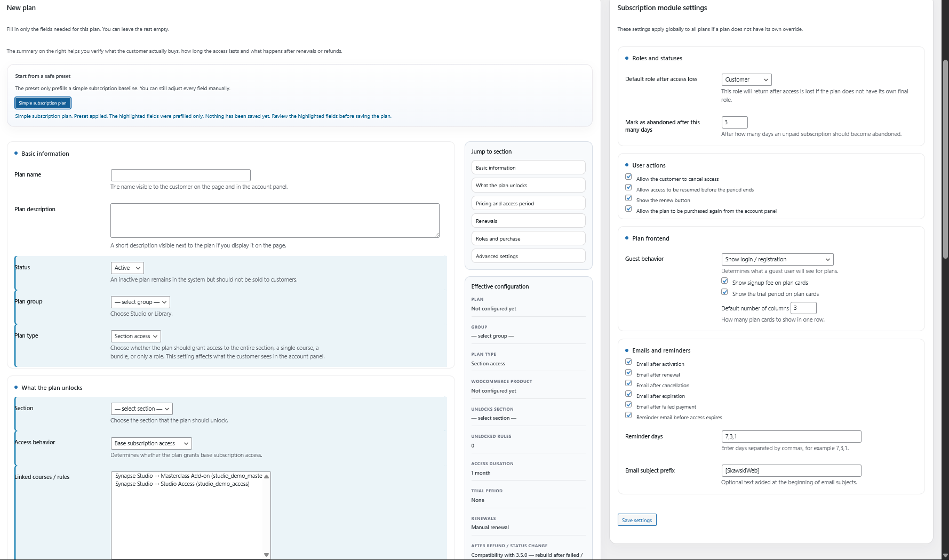
Task: Open the Plan type Section access dropdown
Action: coord(136,336)
